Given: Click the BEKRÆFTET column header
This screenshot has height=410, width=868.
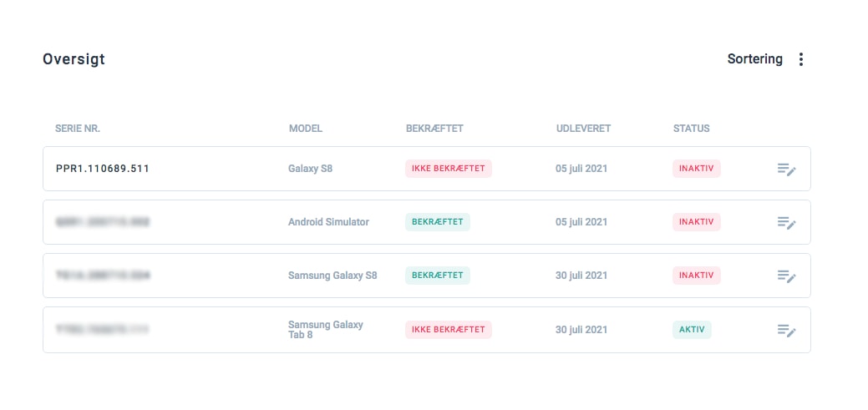Looking at the screenshot, I should point(434,129).
